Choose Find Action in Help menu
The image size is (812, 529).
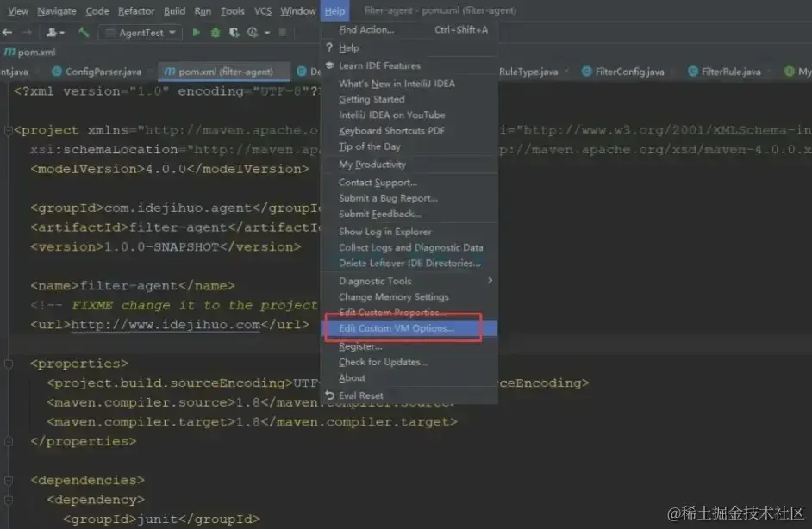409,30
